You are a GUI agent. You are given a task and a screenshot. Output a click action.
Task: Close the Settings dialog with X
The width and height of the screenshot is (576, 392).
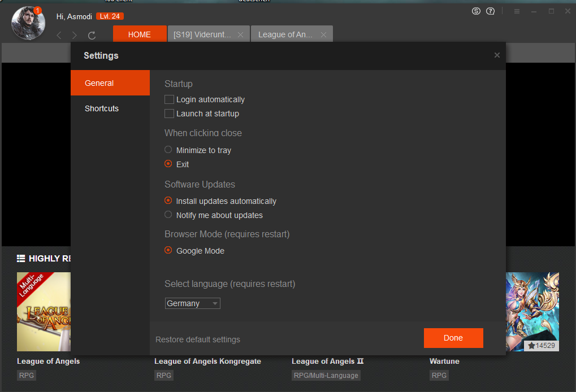coord(497,55)
